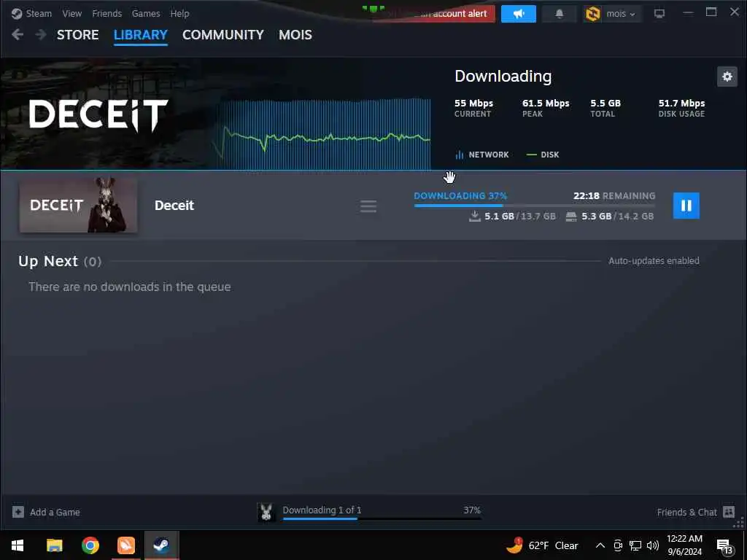
Task: Click the 61.5 Mbps PEAK value
Action: click(x=546, y=104)
